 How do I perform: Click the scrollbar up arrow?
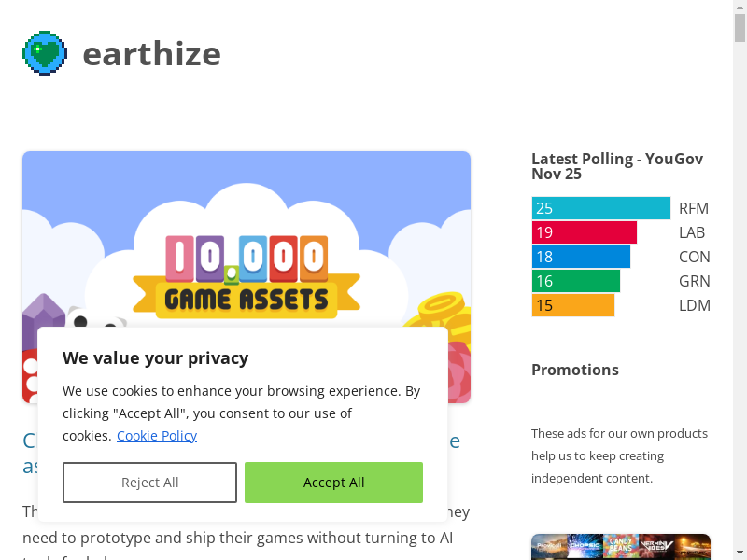(740, 7)
